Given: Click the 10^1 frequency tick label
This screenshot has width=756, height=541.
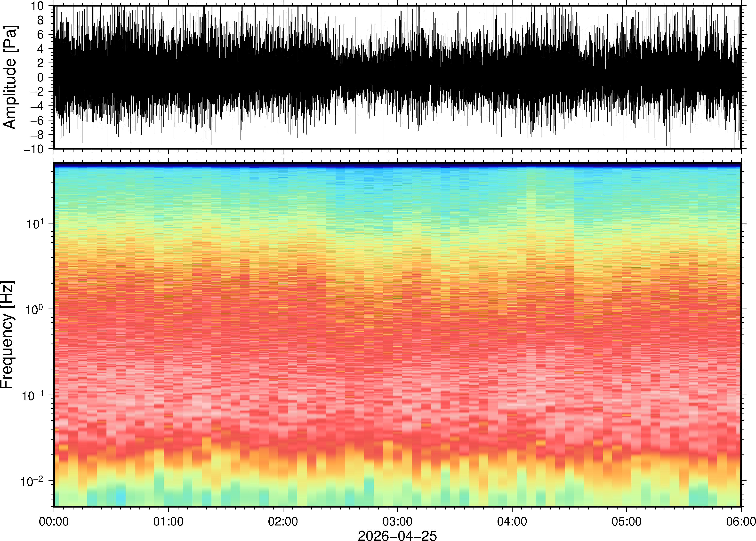Looking at the screenshot, I should [x=35, y=223].
